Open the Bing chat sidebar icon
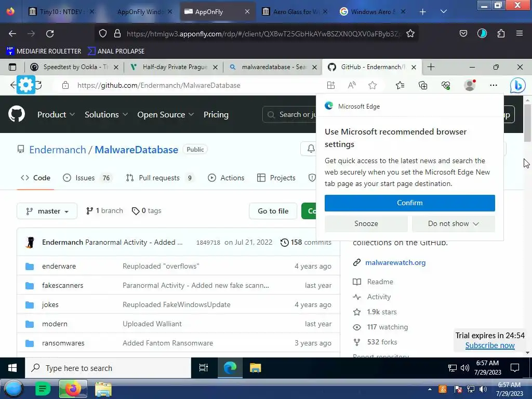 (518, 86)
